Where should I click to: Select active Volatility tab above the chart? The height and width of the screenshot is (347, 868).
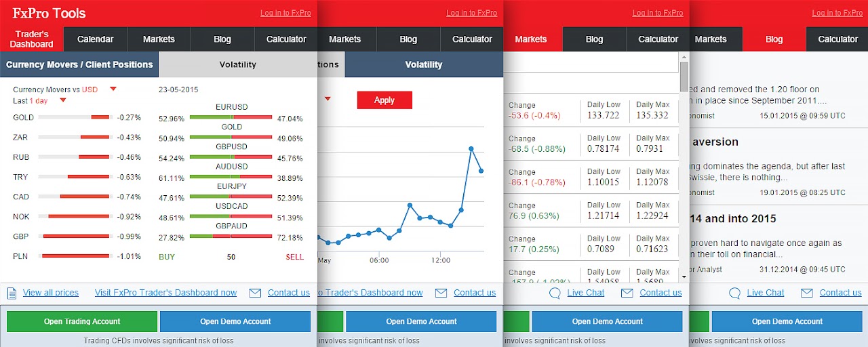coord(424,64)
